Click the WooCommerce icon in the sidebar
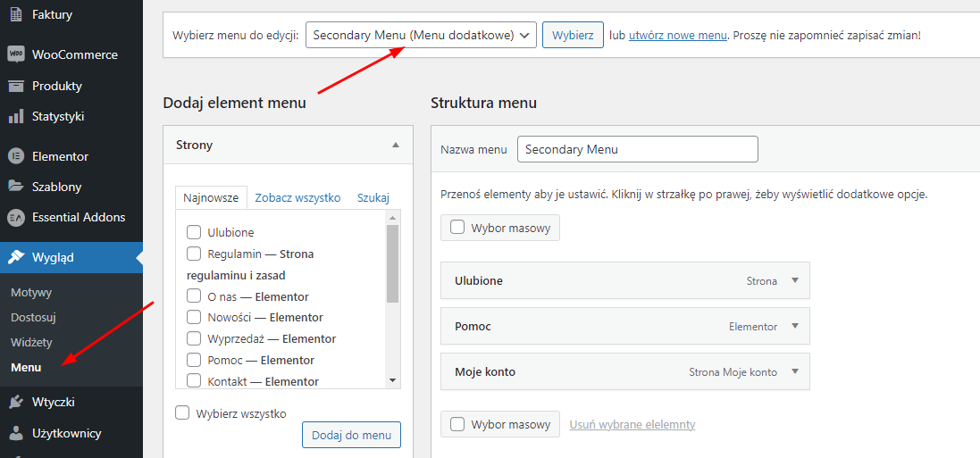Viewport: 980px width, 458px height. 16,54
